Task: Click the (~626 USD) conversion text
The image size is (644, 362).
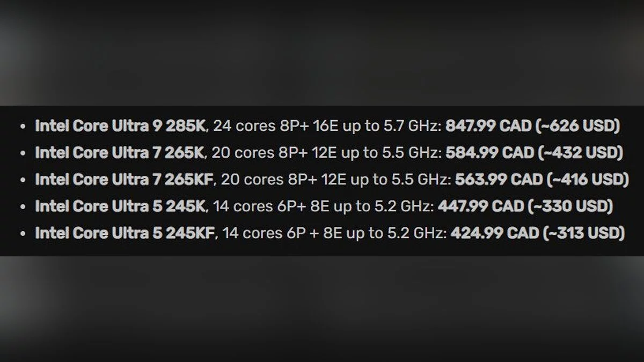Action: pyautogui.click(x=577, y=126)
